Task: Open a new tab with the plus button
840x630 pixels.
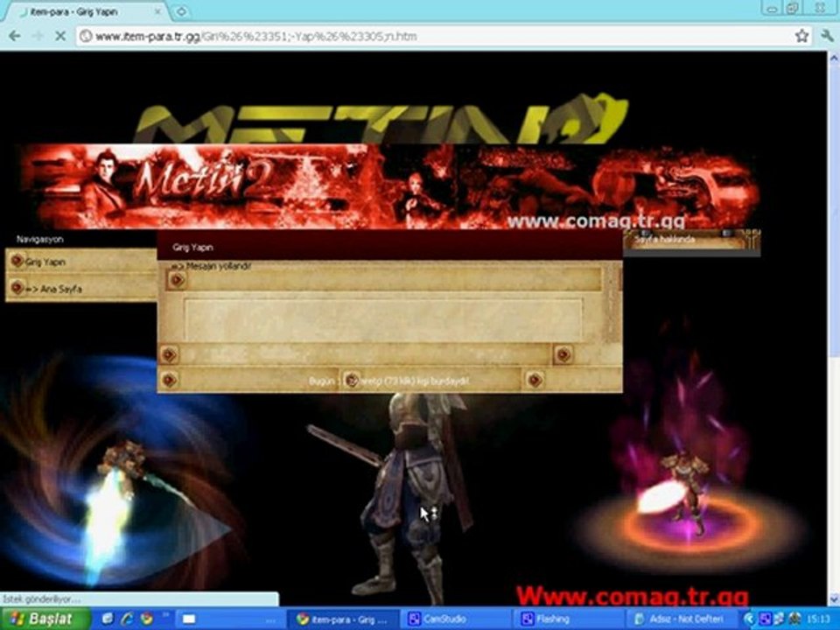Action: pos(182,11)
